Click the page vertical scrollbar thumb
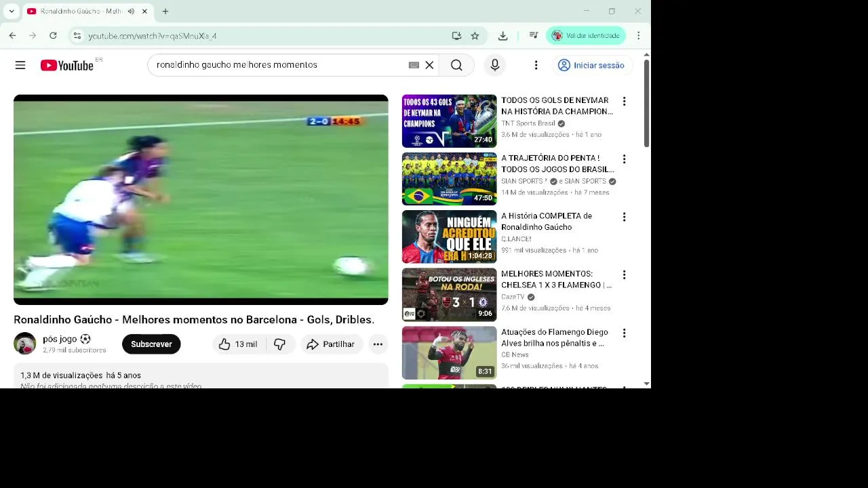This screenshot has width=868, height=488. coord(647,103)
